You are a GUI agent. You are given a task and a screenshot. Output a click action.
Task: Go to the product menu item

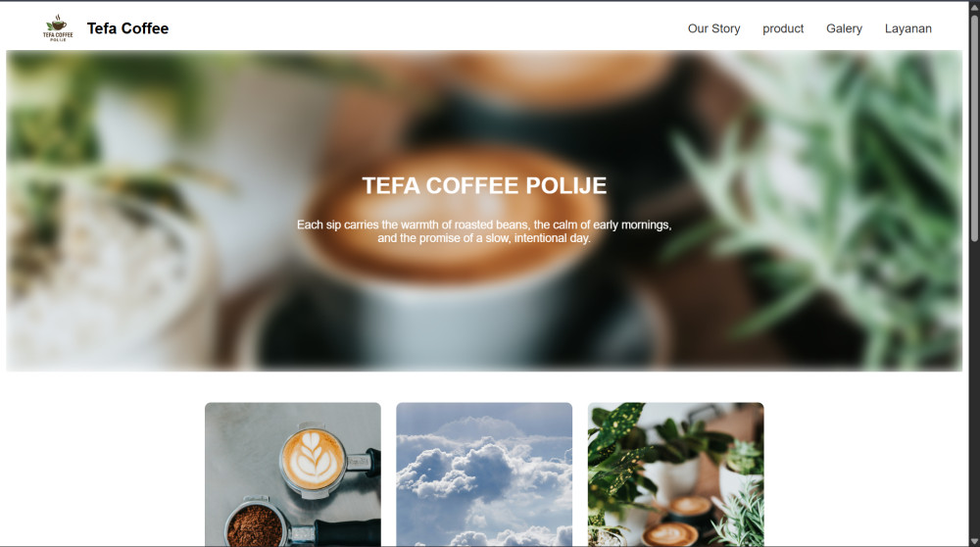tap(782, 28)
